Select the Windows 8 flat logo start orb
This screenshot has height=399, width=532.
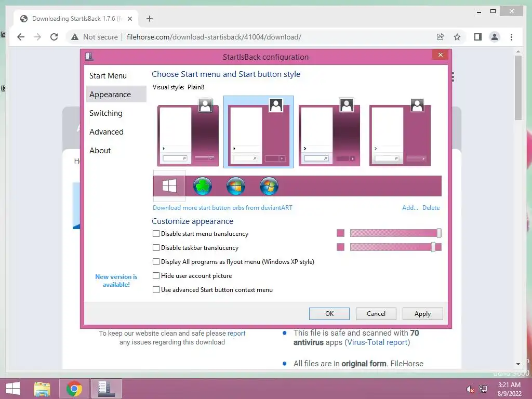pyautogui.click(x=169, y=186)
